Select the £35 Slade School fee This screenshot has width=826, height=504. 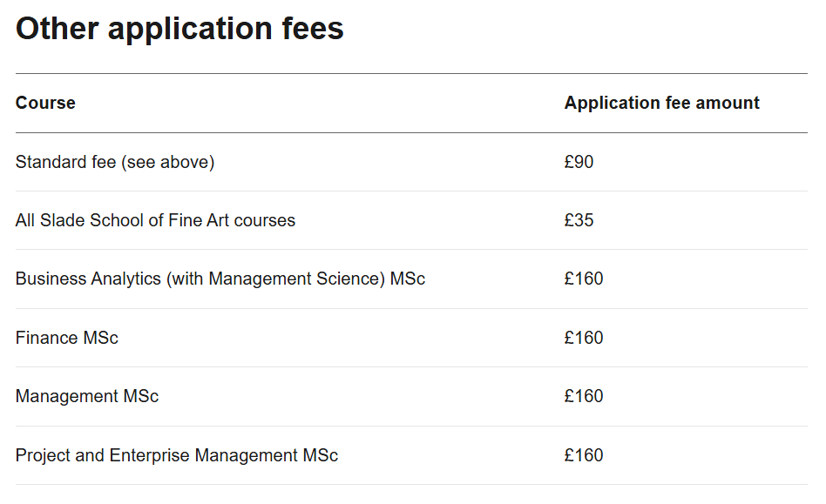pyautogui.click(x=579, y=220)
